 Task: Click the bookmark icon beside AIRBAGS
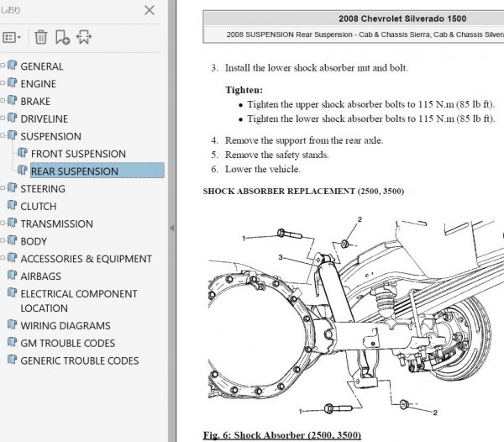13,275
